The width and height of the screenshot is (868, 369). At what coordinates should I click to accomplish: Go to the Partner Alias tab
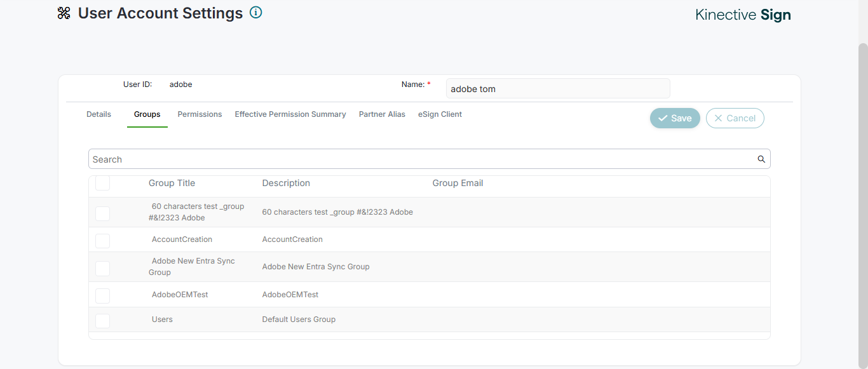(x=382, y=114)
